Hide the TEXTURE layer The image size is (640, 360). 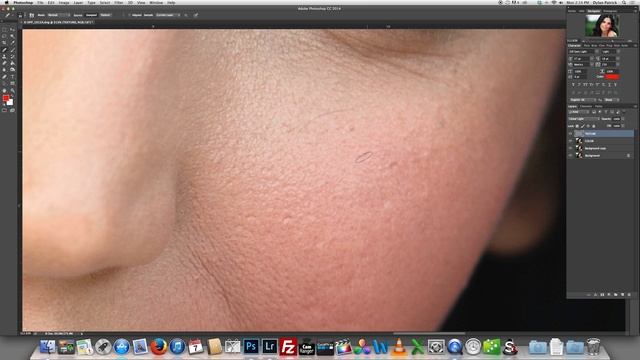[570, 133]
